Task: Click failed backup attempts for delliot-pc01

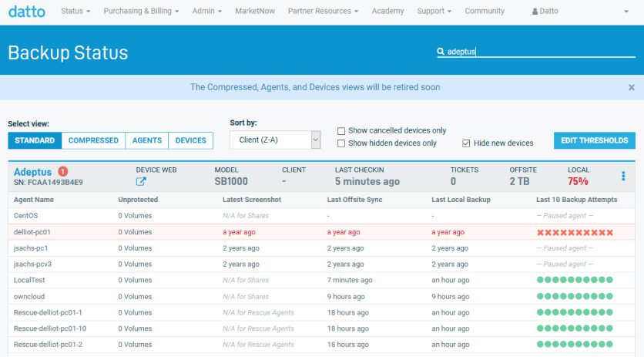Action: pyautogui.click(x=575, y=232)
